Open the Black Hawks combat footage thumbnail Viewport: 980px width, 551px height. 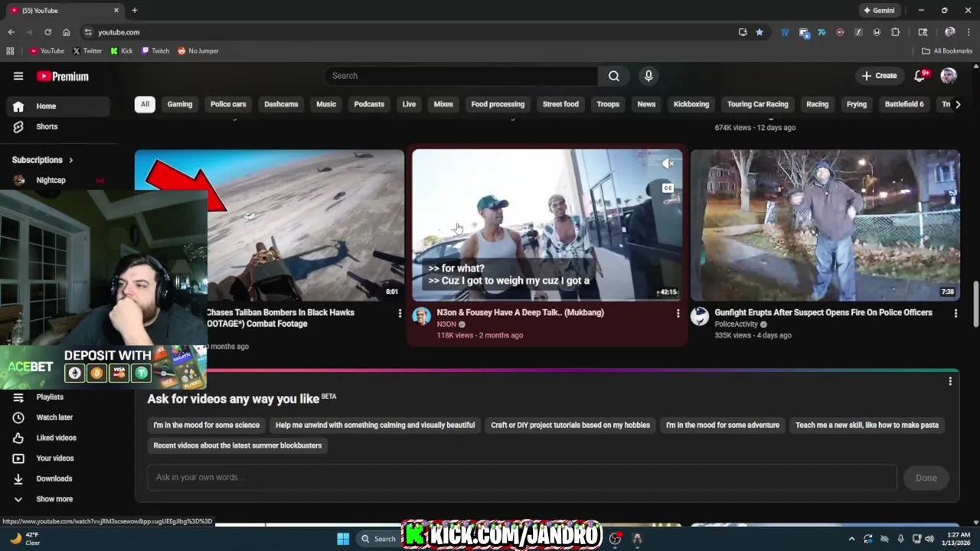(x=306, y=225)
